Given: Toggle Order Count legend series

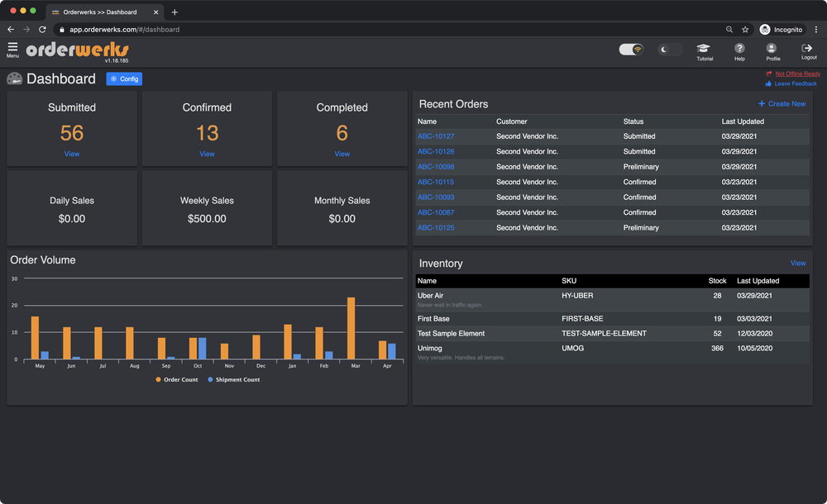Looking at the screenshot, I should coord(176,379).
